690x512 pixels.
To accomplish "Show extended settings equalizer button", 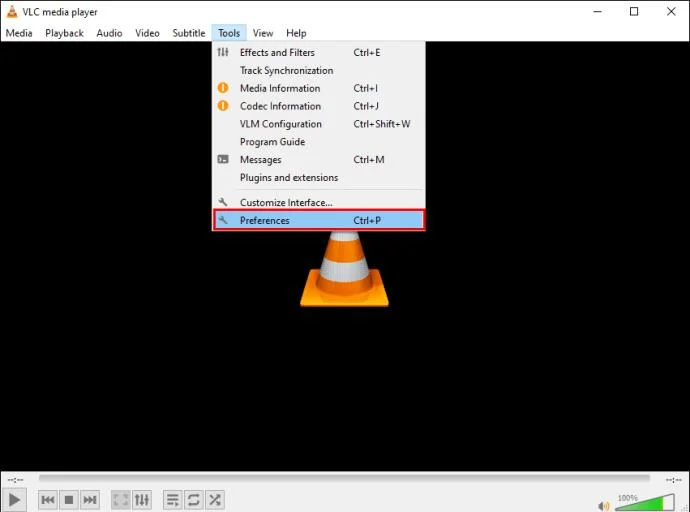I will point(142,500).
